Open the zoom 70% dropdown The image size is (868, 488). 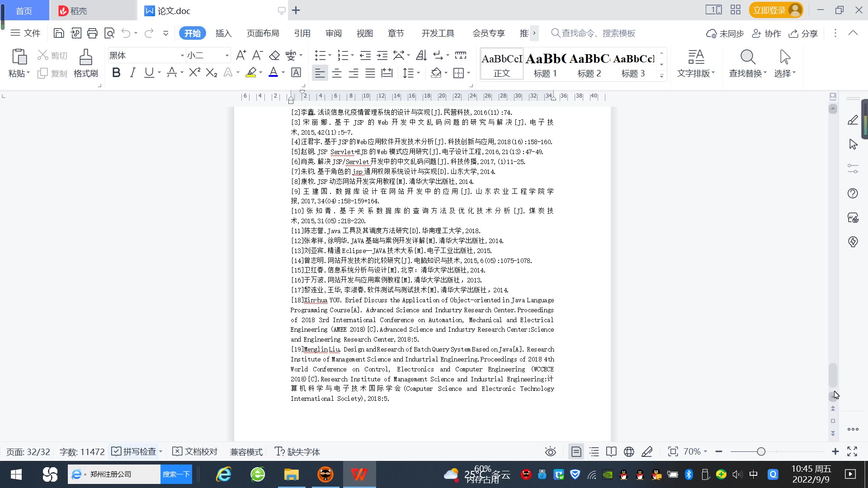tap(705, 452)
